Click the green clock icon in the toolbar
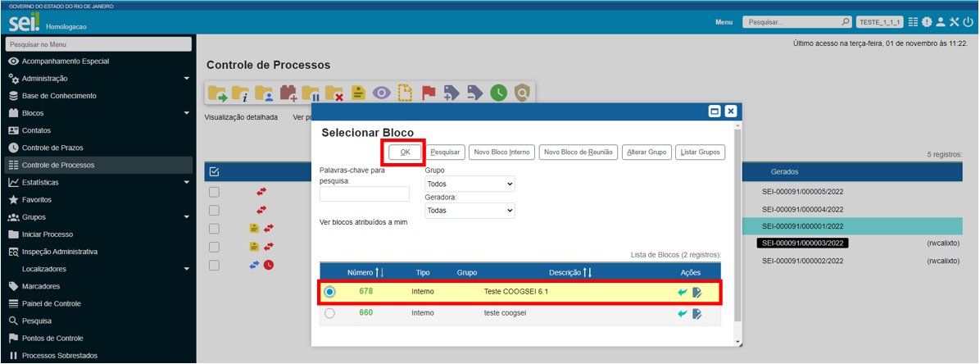980x364 pixels. pos(498,93)
